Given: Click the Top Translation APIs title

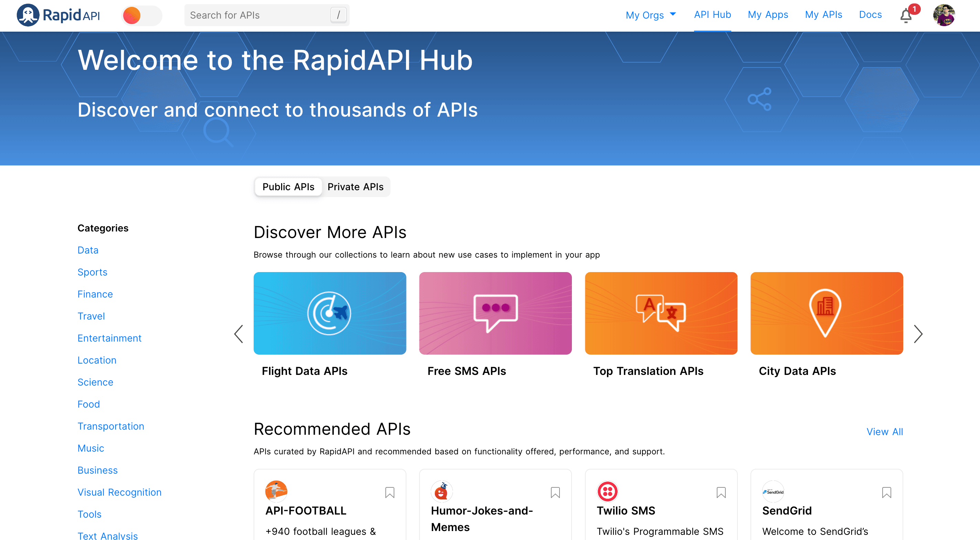Looking at the screenshot, I should tap(648, 371).
